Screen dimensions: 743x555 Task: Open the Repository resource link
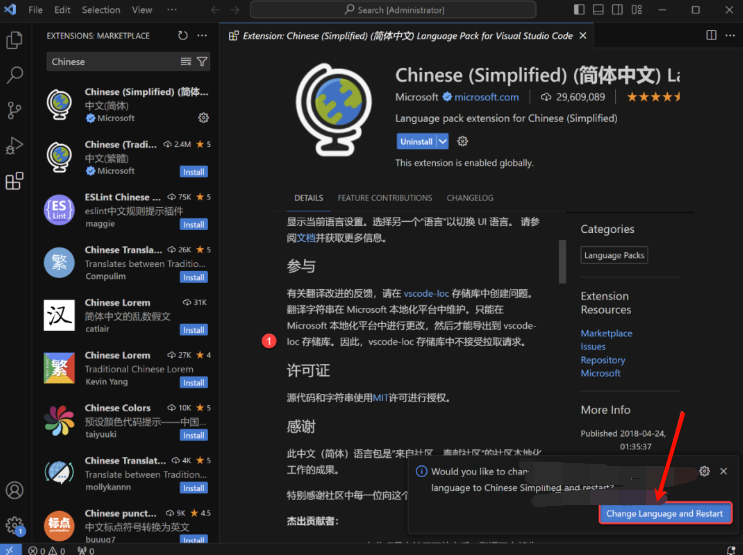click(x=603, y=360)
